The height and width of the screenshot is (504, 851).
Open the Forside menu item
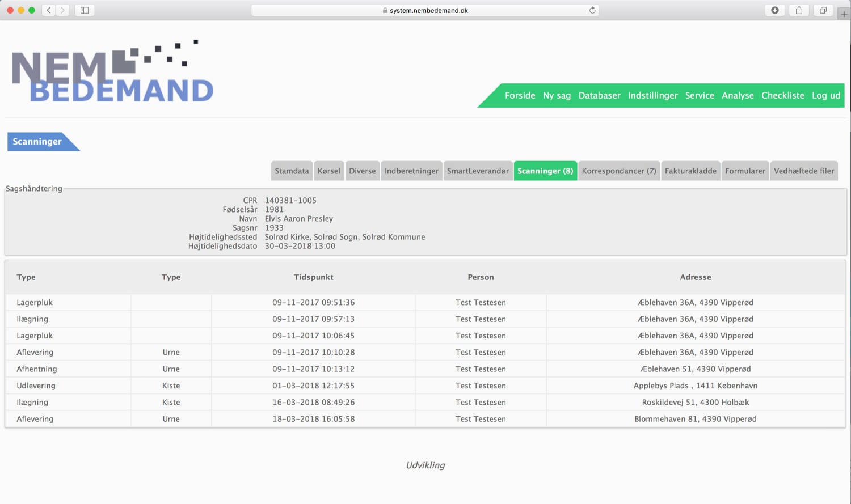[520, 95]
